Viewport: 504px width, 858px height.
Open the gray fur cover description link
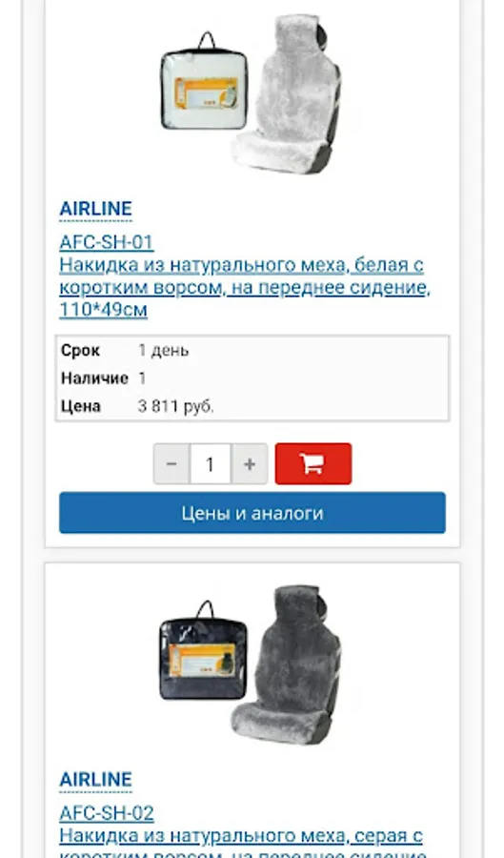coord(243,843)
